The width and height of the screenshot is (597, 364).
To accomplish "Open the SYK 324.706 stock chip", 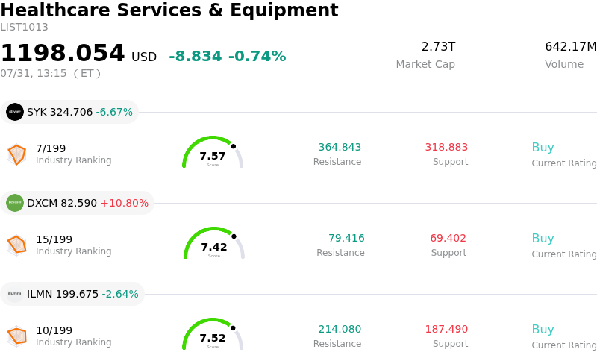I will 69,112.
